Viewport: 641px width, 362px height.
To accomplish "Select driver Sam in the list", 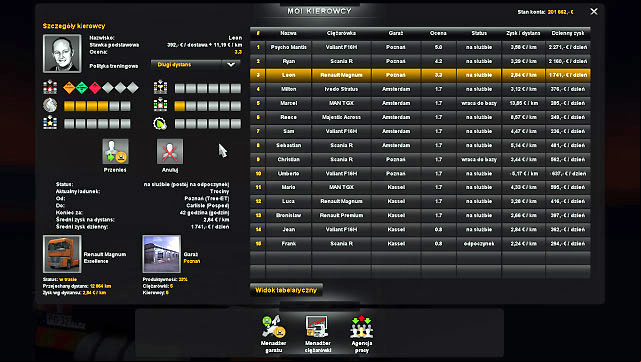I will tap(420, 131).
